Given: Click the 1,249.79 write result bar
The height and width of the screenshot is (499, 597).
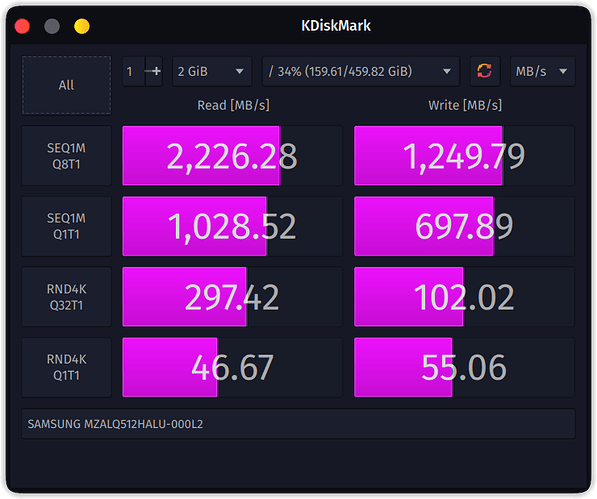Looking at the screenshot, I should (464, 156).
